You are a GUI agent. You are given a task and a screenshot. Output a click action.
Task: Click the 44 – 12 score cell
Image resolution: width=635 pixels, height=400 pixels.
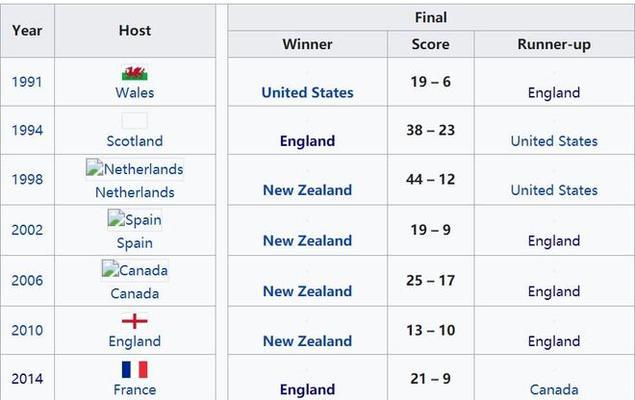coord(430,179)
